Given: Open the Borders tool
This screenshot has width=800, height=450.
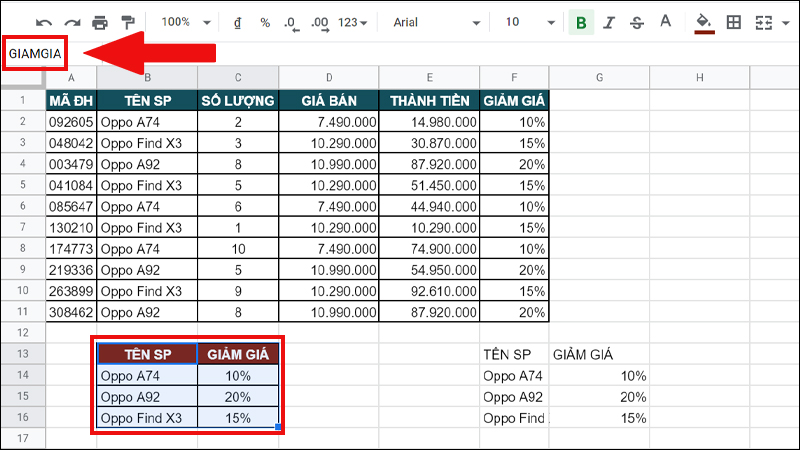Looking at the screenshot, I should (x=734, y=22).
